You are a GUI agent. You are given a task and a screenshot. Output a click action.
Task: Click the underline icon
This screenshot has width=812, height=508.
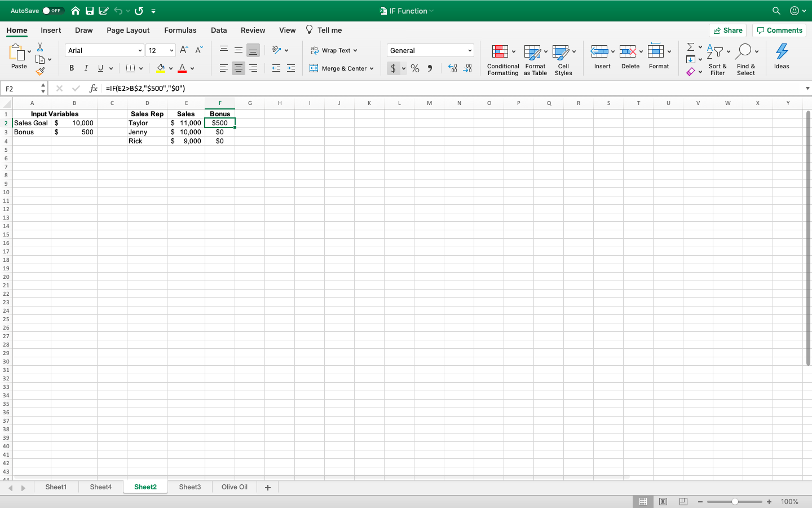coord(99,68)
